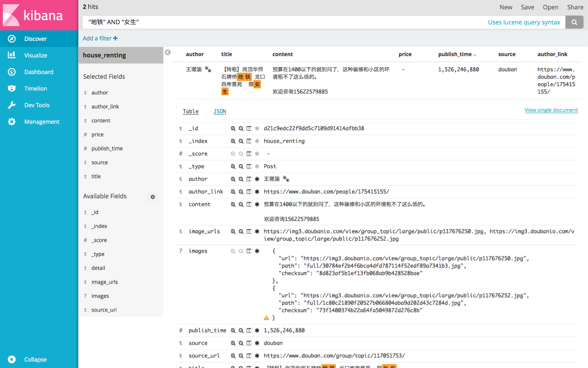Toggle _id column in table

tap(249, 128)
